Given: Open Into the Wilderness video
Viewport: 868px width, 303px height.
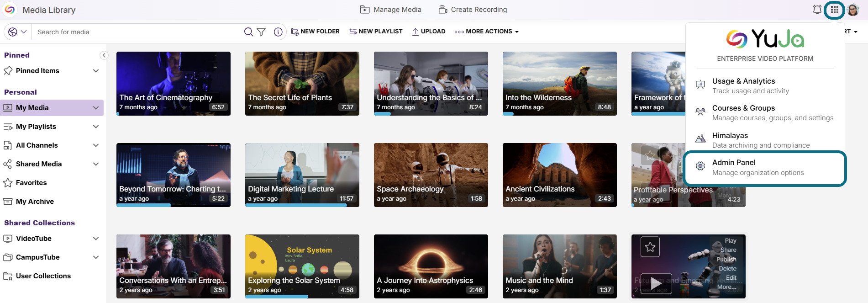Looking at the screenshot, I should click(x=560, y=84).
